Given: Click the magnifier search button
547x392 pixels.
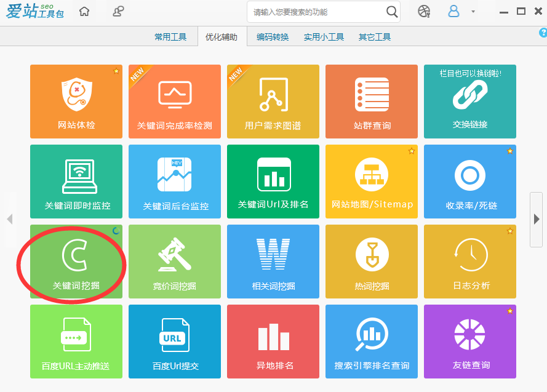Looking at the screenshot, I should coord(392,12).
